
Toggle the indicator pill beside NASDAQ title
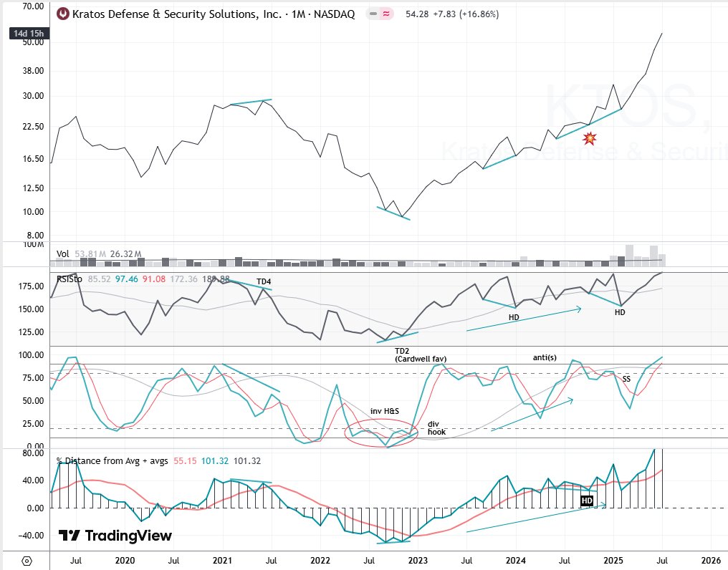[x=380, y=14]
